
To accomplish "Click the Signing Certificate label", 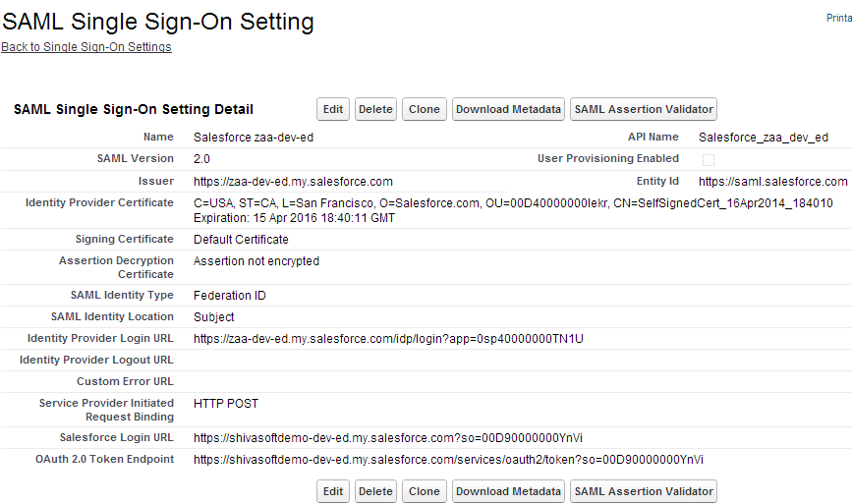I will [125, 239].
